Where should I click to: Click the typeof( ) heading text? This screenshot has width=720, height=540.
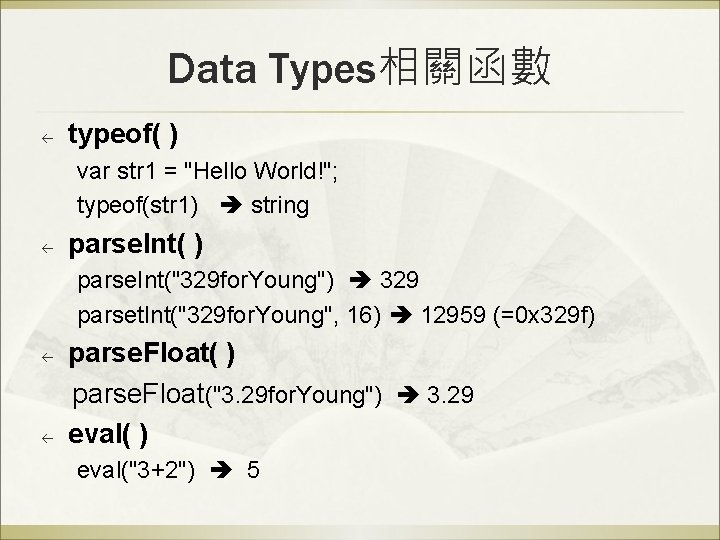(x=123, y=135)
